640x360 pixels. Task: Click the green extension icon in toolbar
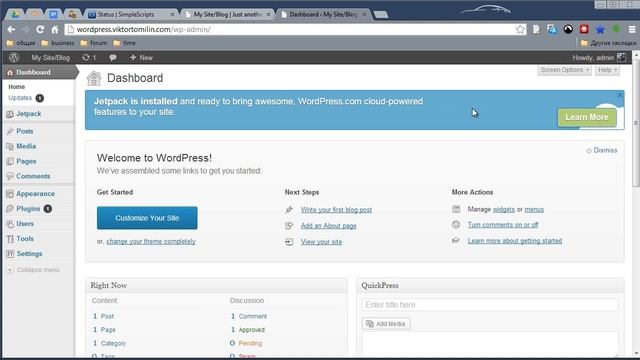(x=616, y=29)
